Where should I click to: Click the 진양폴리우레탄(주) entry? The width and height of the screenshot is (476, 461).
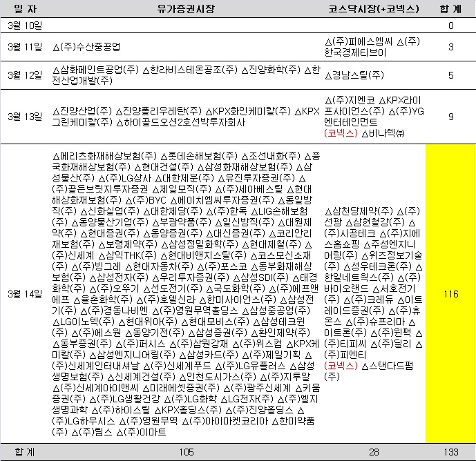[159, 111]
